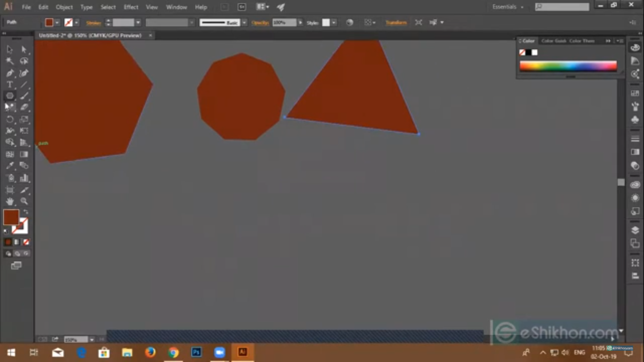Select the Selection tool
The image size is (644, 362).
8,49
